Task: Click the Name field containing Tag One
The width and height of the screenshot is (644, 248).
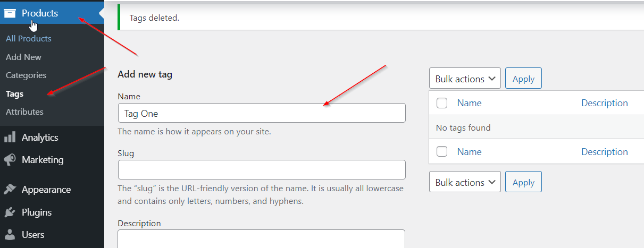Action: (x=261, y=113)
